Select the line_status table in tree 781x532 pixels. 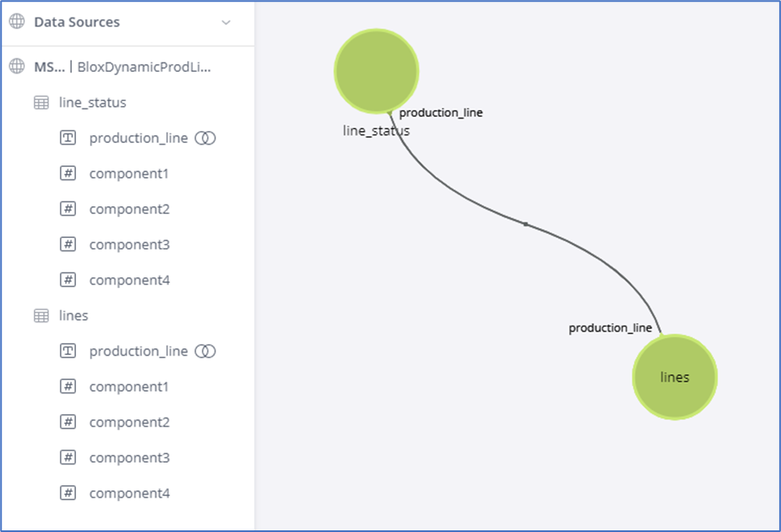click(x=93, y=103)
